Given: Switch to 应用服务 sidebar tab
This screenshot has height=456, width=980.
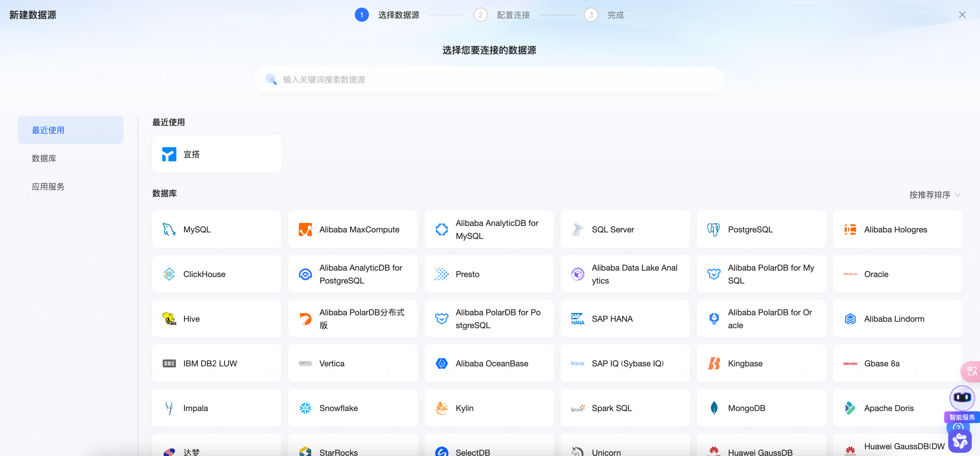Looking at the screenshot, I should click(x=70, y=186).
